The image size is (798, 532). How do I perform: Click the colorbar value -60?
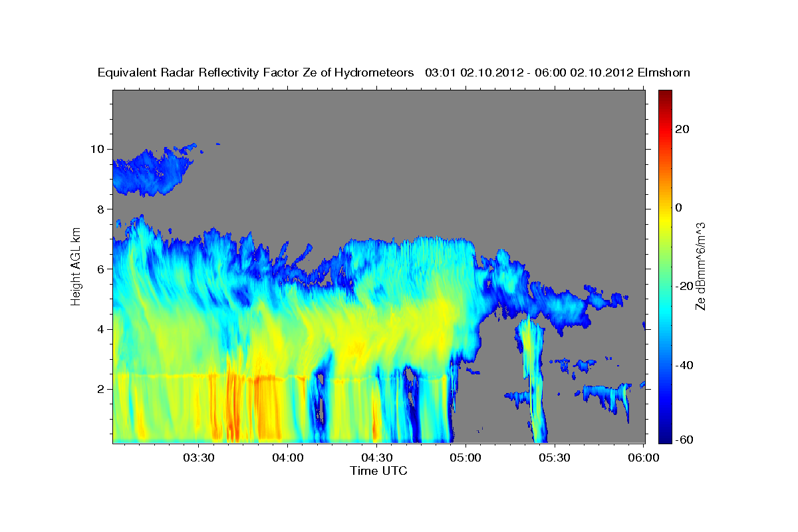pos(683,439)
